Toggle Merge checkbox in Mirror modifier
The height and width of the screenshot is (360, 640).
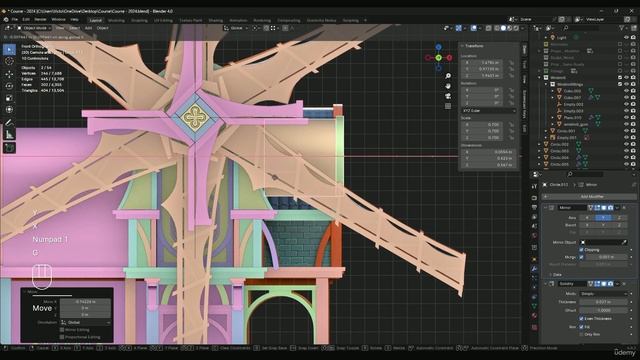click(x=581, y=257)
